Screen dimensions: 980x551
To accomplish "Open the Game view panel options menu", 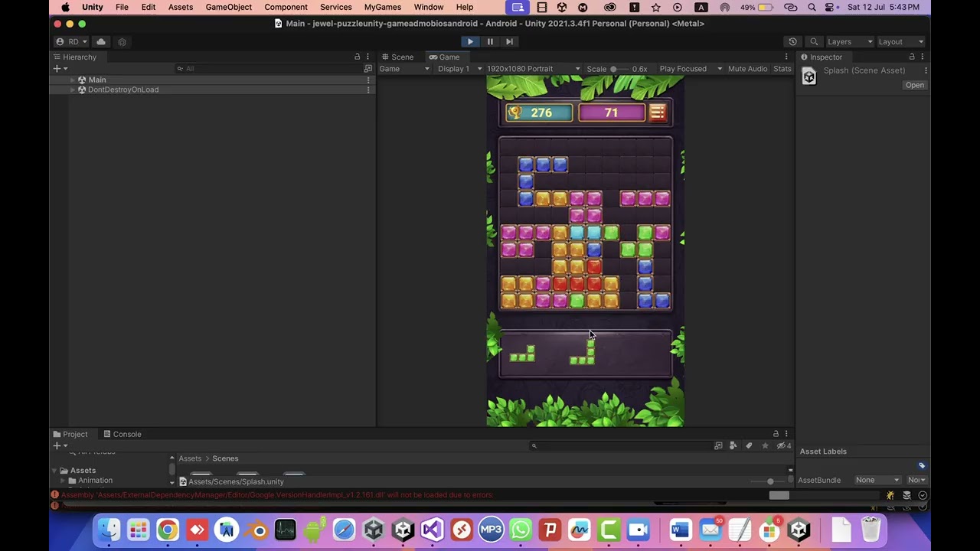I will [786, 57].
